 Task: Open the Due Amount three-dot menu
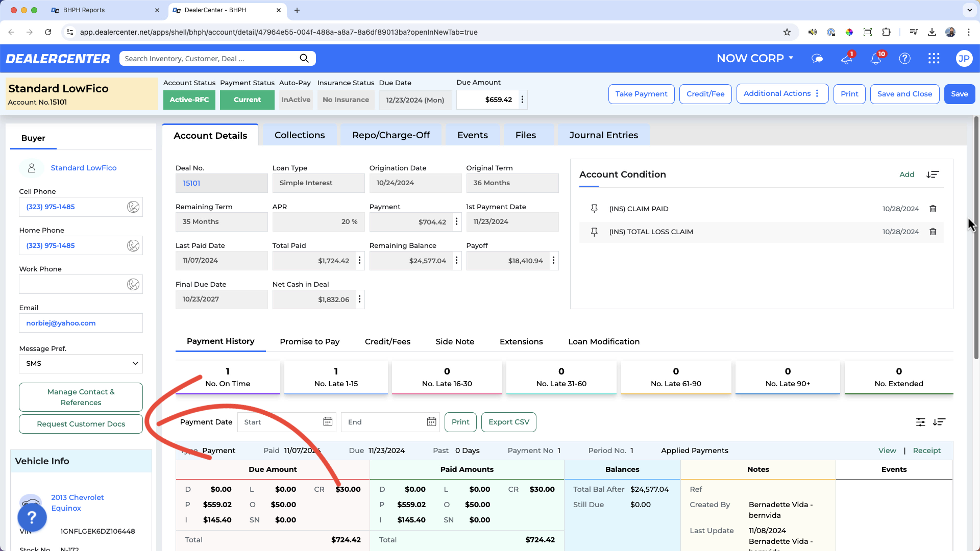[522, 100]
